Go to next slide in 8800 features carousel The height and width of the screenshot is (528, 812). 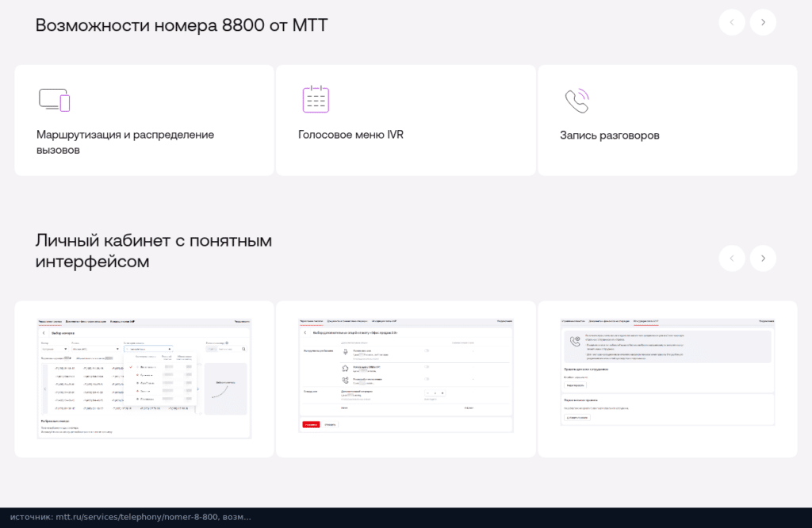pyautogui.click(x=763, y=22)
